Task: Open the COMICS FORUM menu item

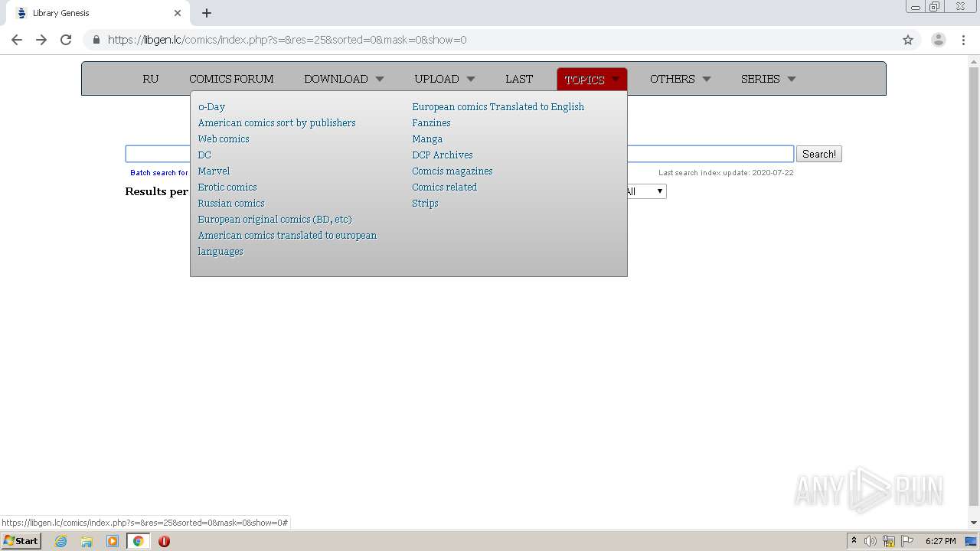Action: (231, 79)
